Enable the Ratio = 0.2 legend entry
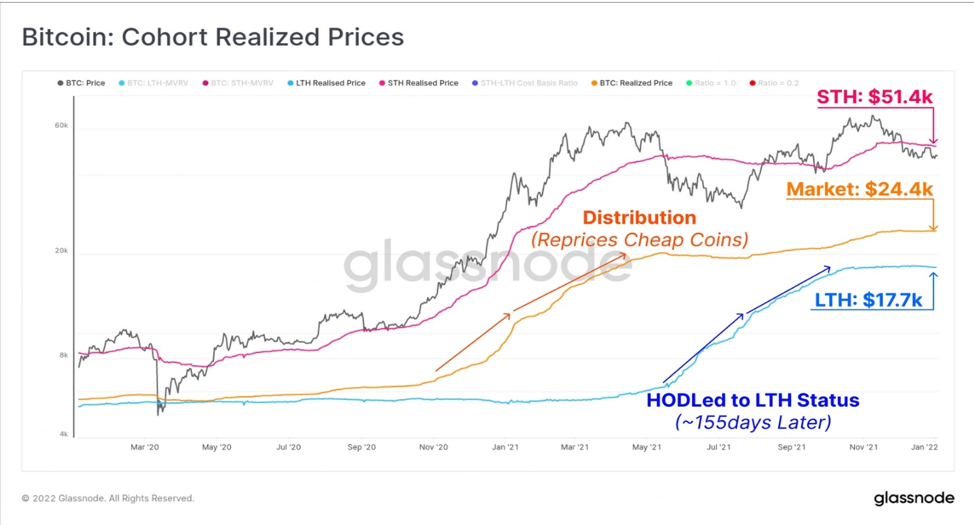 (x=774, y=83)
